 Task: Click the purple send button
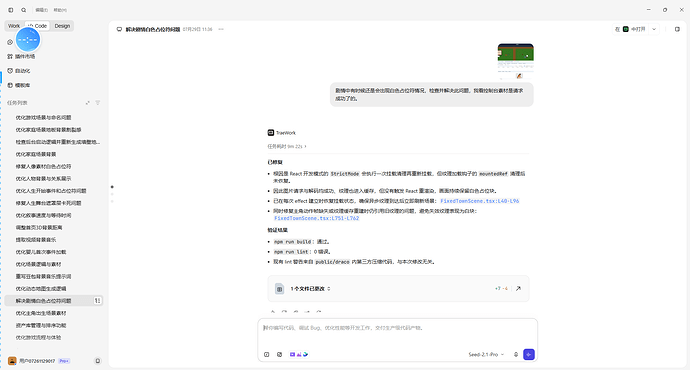click(529, 355)
